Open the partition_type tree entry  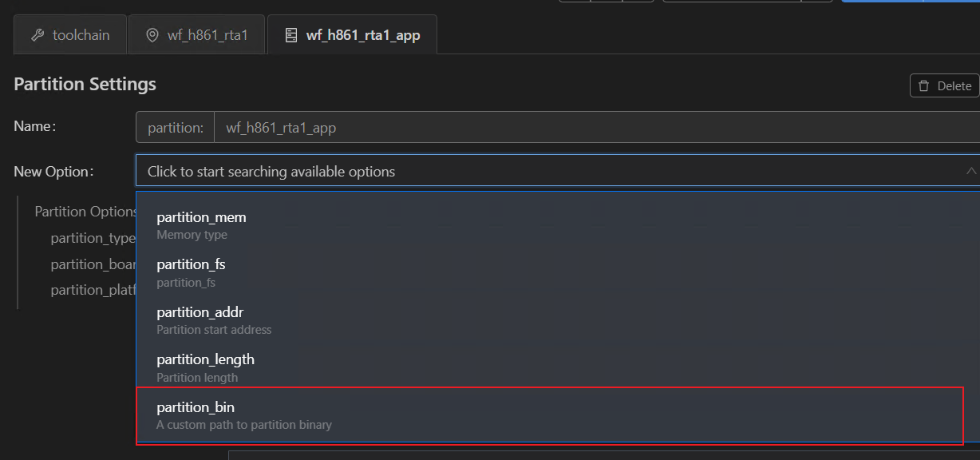[x=93, y=238]
